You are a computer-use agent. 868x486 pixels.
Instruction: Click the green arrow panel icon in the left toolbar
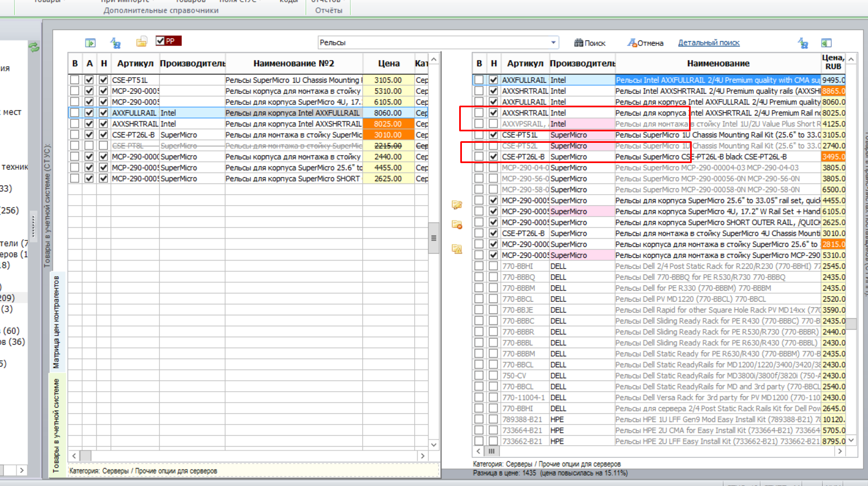(90, 43)
